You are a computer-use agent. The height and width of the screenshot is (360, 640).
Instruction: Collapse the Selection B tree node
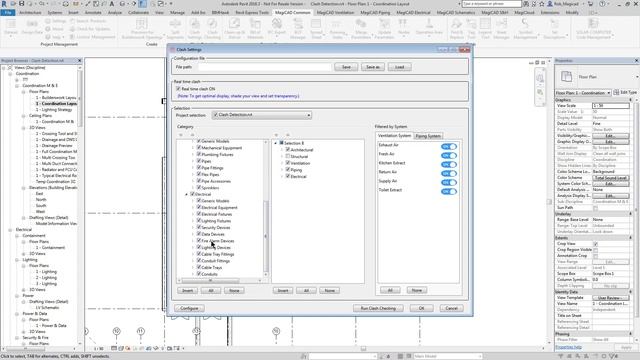point(276,143)
